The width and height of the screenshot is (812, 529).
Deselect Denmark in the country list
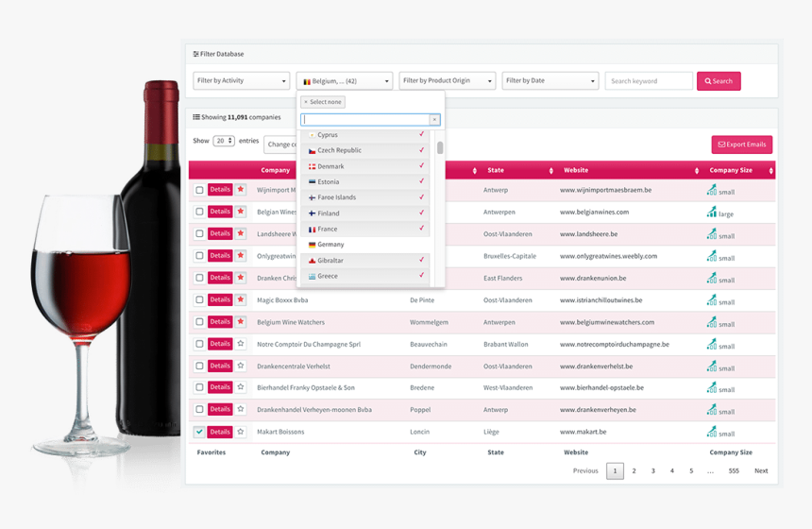[x=330, y=166]
